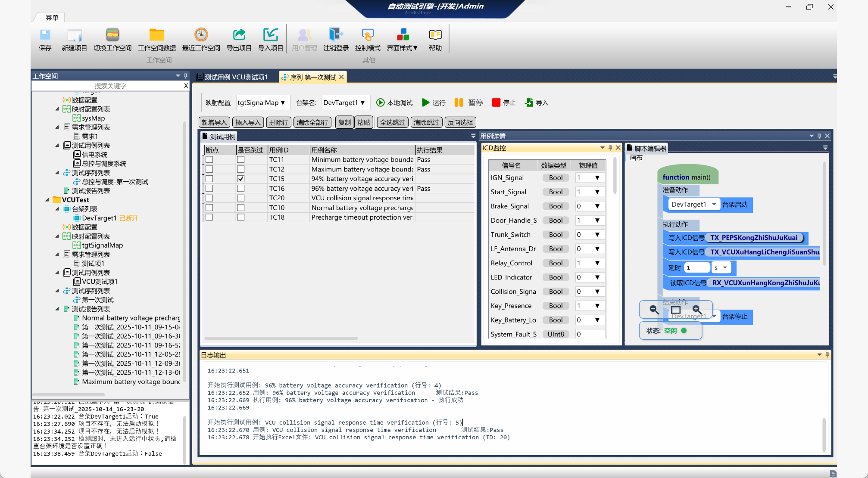This screenshot has width=868, height=478.
Task: Open the recent workspaces (最近工作空间) clock icon
Action: point(201,35)
